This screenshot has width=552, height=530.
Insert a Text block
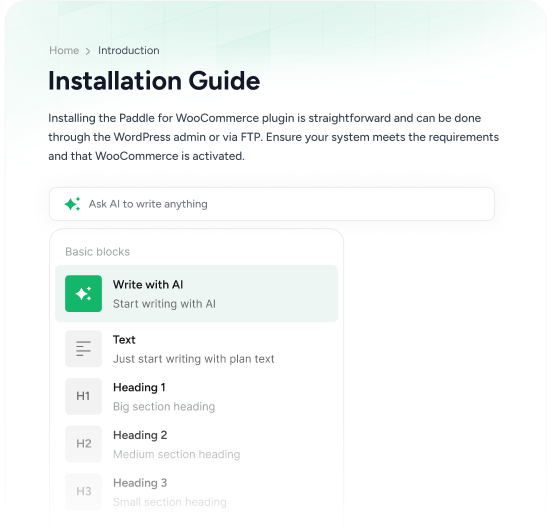tap(196, 348)
